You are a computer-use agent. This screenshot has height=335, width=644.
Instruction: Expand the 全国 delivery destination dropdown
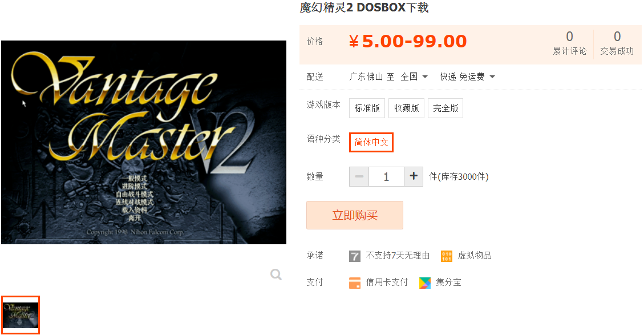414,77
